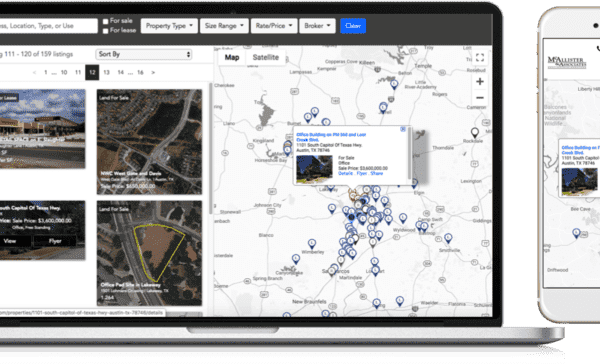
Task: Tick the For lease checkbox
Action: [106, 31]
